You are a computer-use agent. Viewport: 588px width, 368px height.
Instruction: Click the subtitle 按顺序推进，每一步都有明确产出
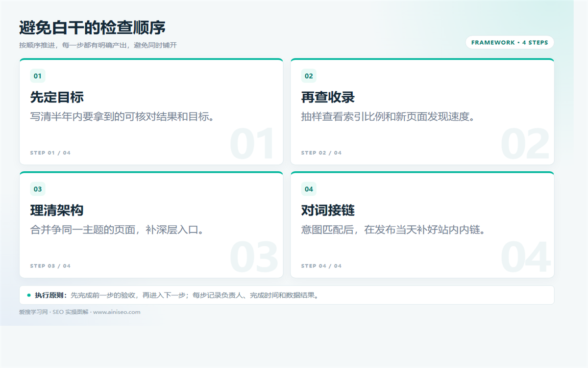98,45
